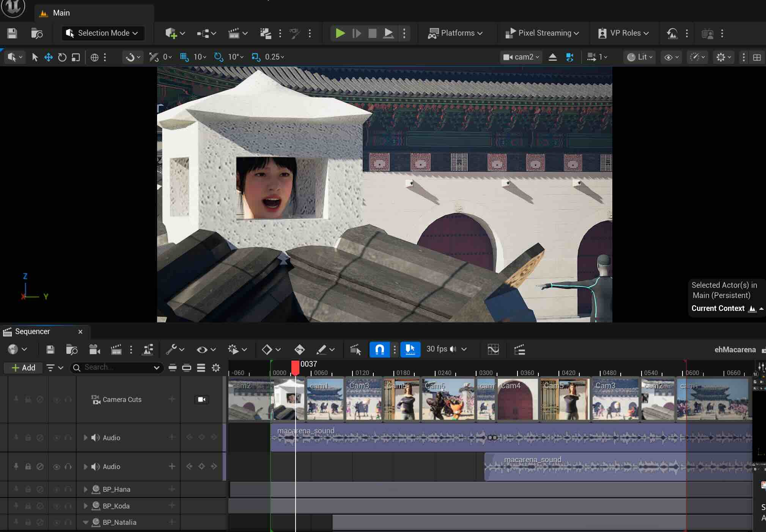Click the Save icon in the Sequencer toolbar
766x532 pixels.
(50, 350)
